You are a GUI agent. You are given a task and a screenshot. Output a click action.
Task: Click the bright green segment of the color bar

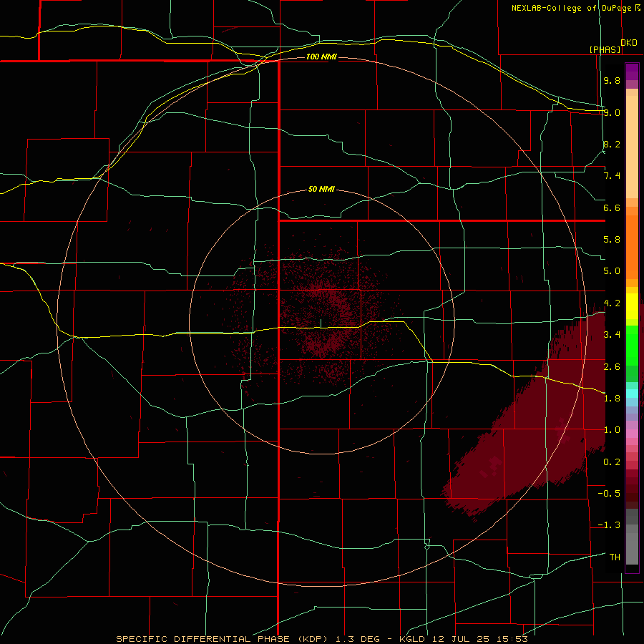click(x=632, y=345)
